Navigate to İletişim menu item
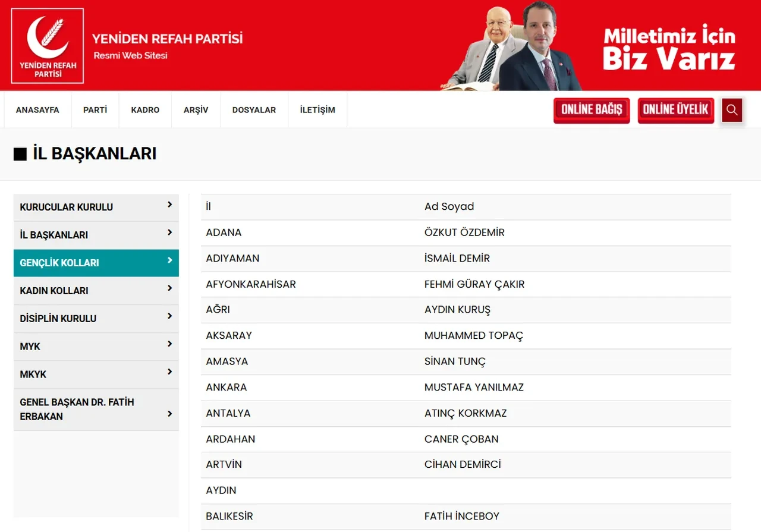The width and height of the screenshot is (761, 532). tap(317, 110)
